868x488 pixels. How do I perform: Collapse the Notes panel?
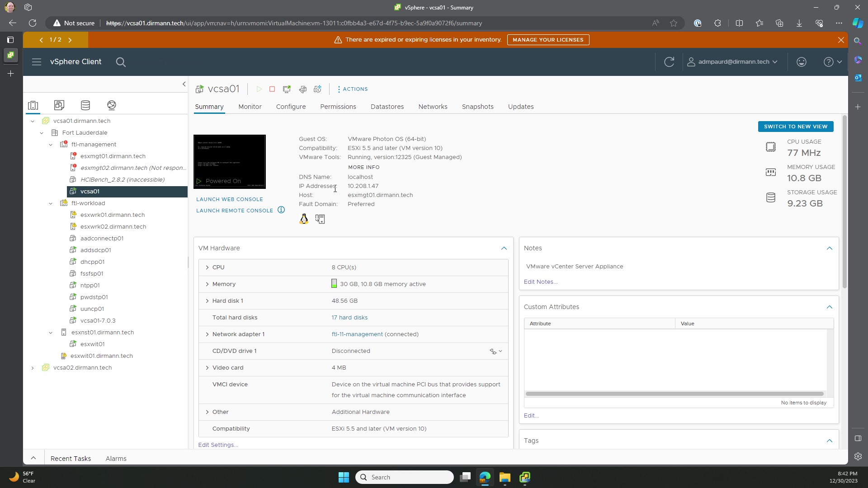coord(830,248)
